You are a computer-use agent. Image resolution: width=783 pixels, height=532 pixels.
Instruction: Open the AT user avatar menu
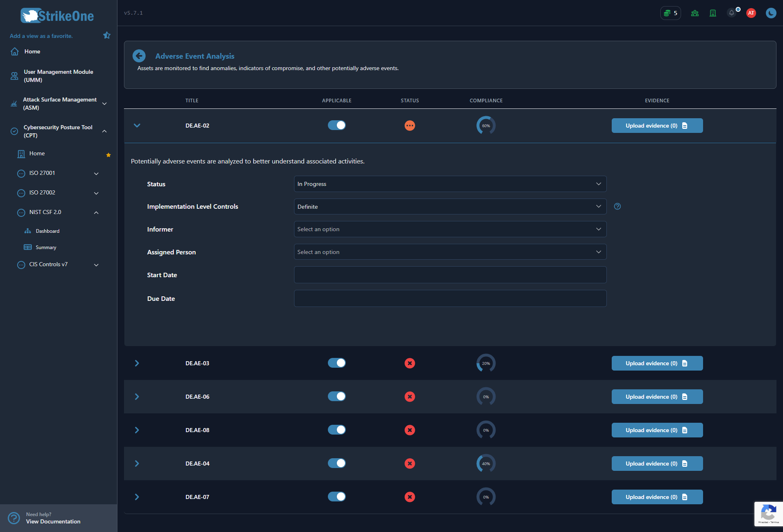pos(751,13)
